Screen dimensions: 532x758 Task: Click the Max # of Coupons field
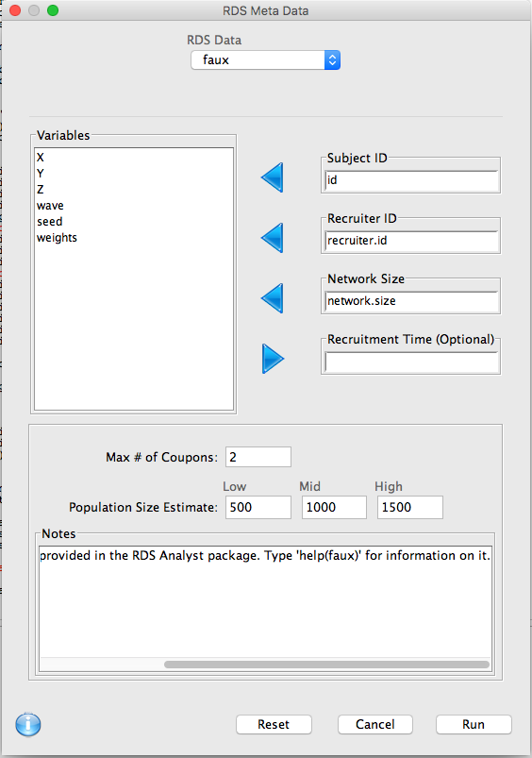click(x=258, y=457)
